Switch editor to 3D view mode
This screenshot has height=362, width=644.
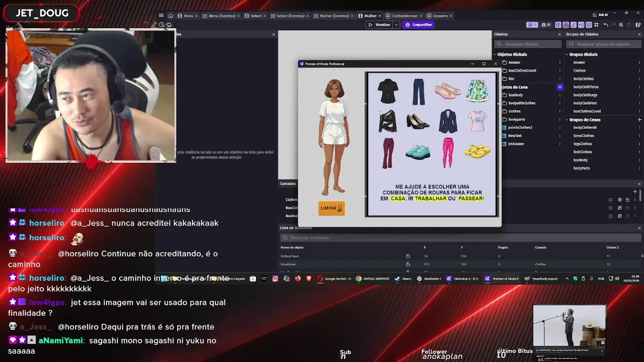[x=546, y=25]
